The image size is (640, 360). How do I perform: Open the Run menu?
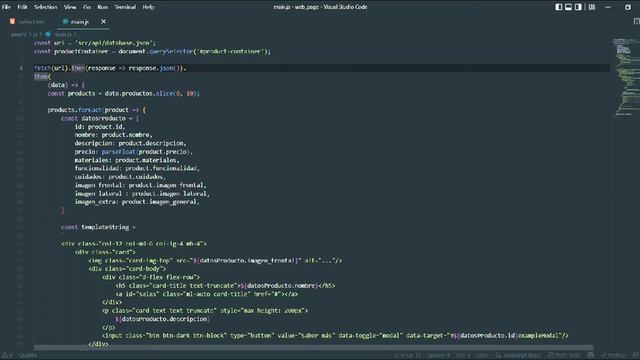[x=103, y=7]
